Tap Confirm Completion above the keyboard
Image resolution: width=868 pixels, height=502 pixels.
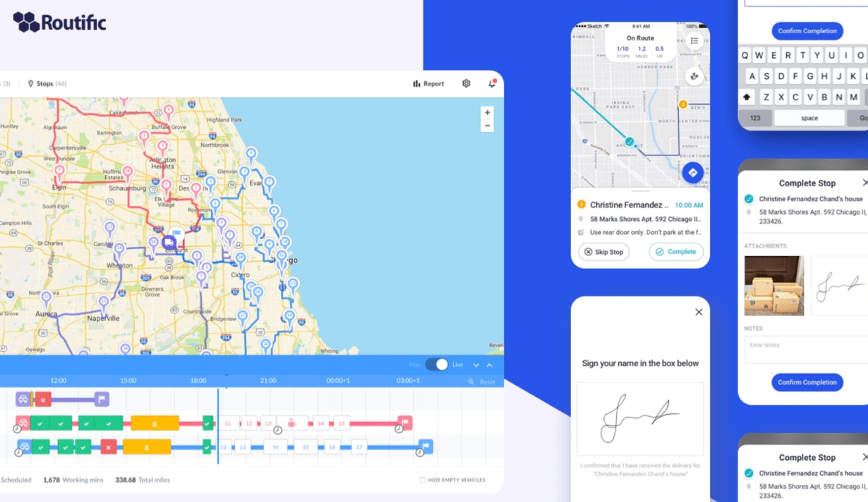point(807,31)
